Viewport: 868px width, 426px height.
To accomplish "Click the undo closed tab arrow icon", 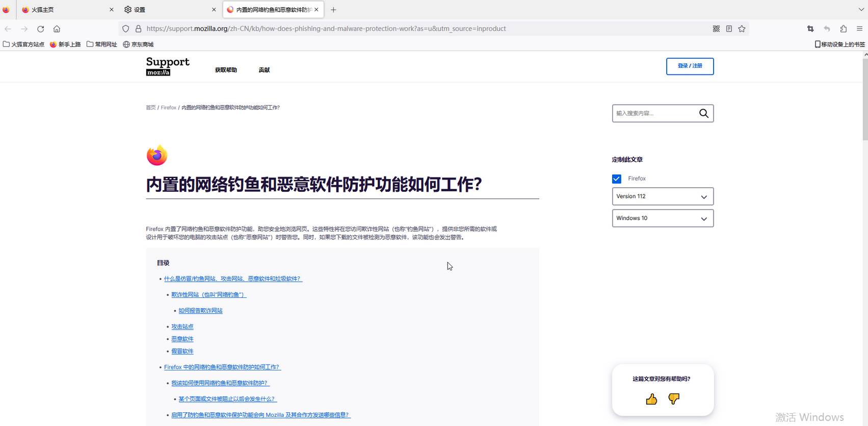I will click(827, 29).
